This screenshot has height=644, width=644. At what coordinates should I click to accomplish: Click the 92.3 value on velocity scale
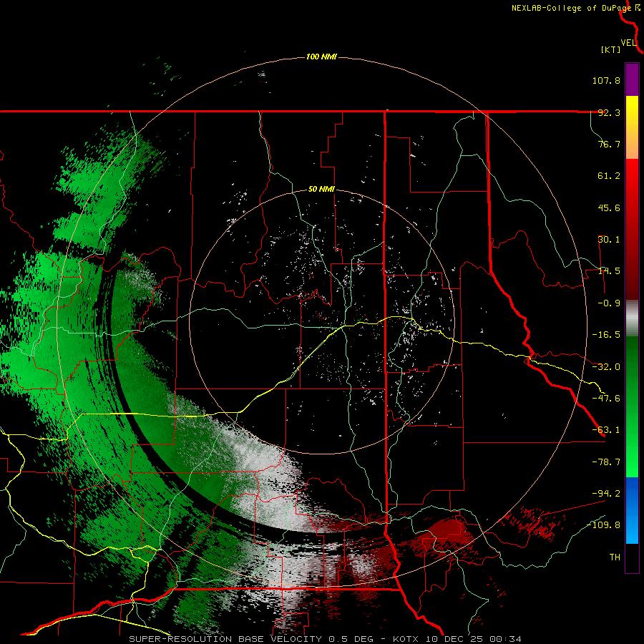click(609, 112)
